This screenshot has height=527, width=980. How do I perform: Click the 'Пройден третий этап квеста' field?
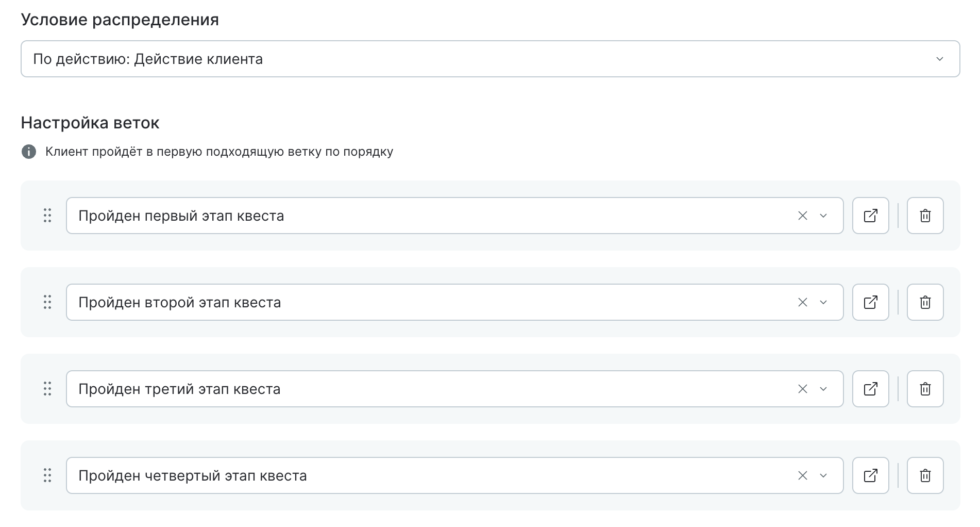click(x=412, y=389)
